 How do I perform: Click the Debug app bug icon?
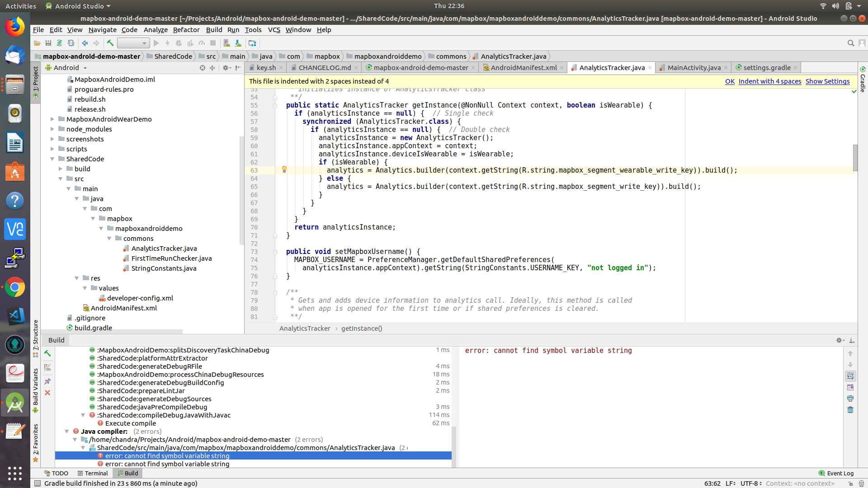(179, 43)
